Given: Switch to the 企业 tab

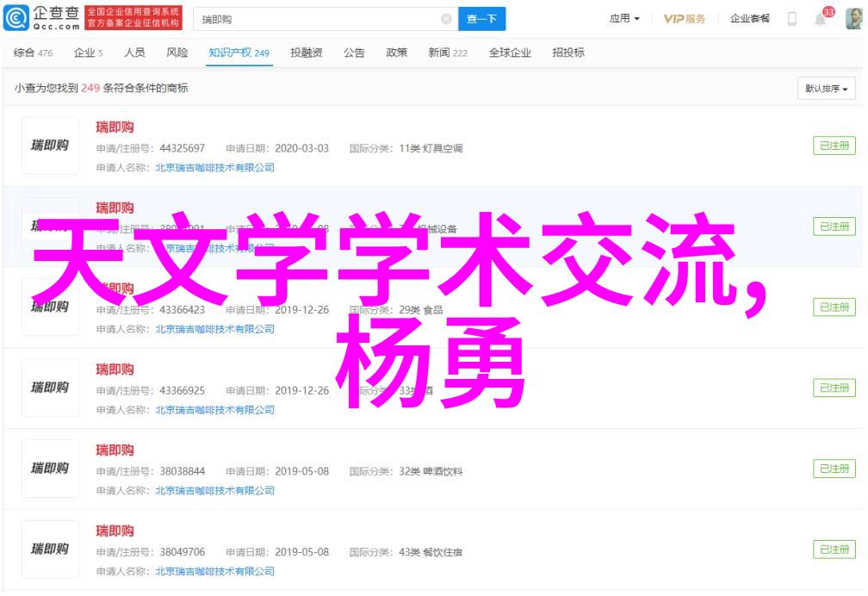Looking at the screenshot, I should (88, 53).
